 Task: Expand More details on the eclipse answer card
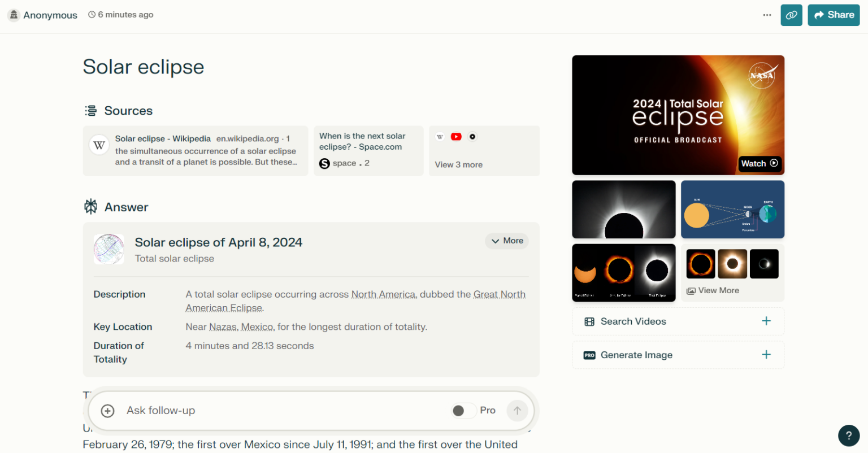(507, 241)
